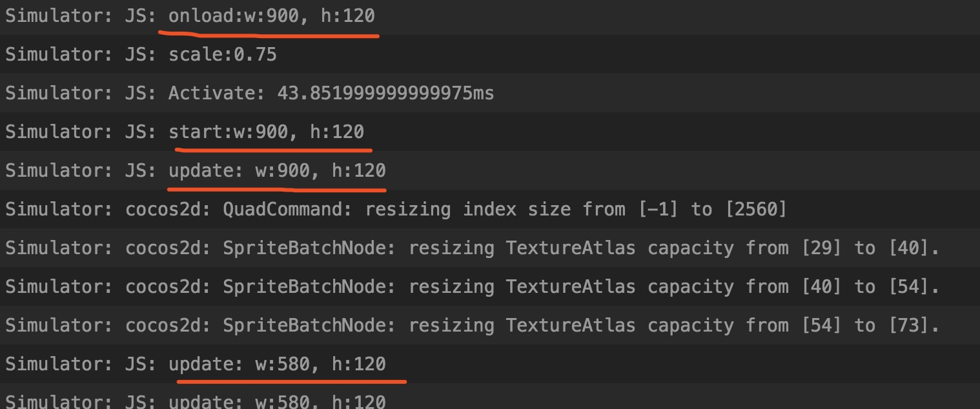Click the 0.75 scale value
Viewport: 980px width, 409px height.
tap(255, 55)
